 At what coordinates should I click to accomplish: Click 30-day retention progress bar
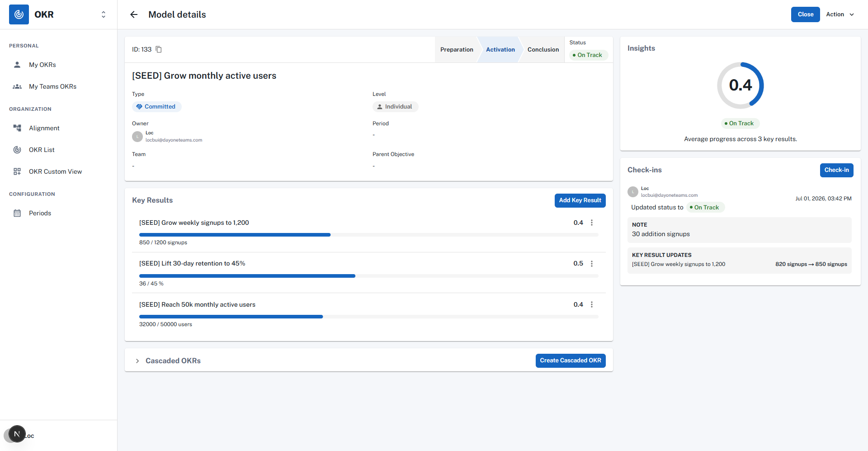(369, 276)
